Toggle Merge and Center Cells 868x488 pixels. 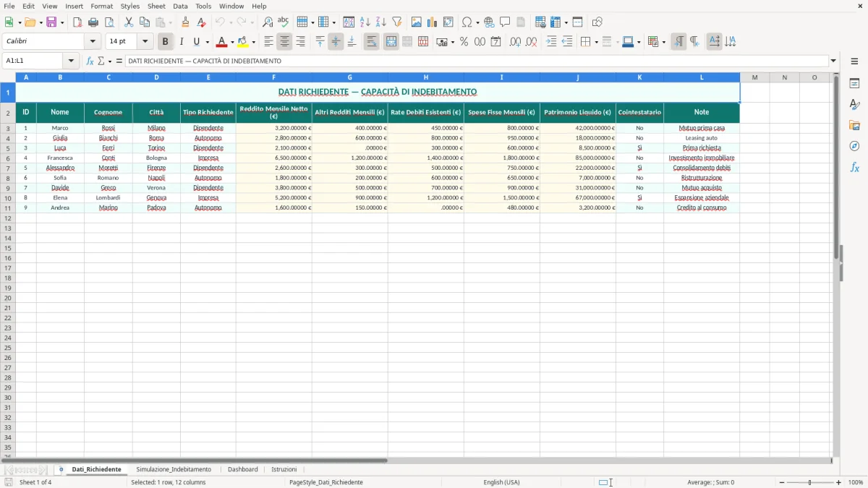[x=391, y=42]
